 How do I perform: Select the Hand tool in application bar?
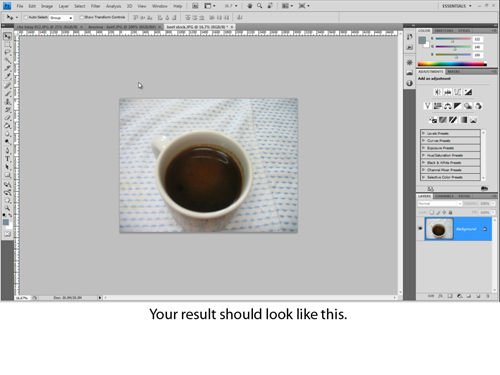pos(249,6)
